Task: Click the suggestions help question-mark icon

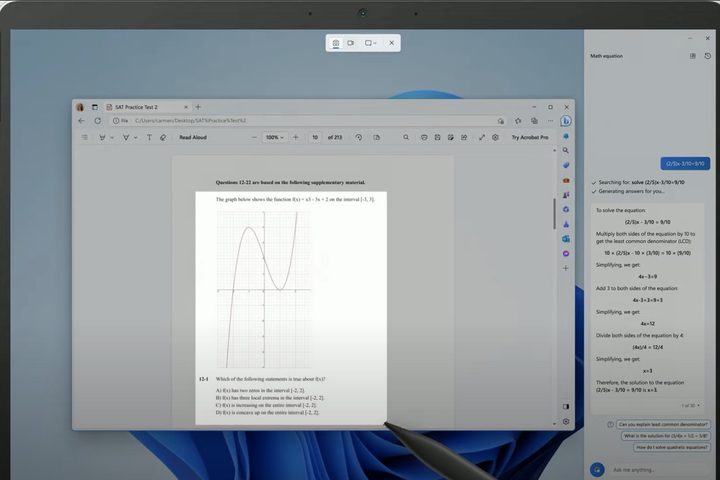Action: tap(610, 424)
